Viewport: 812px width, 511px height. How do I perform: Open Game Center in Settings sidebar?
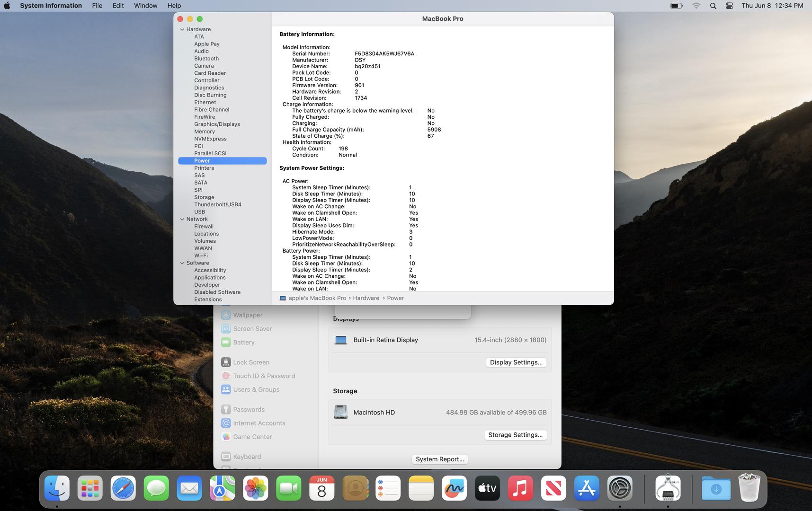pos(247,437)
